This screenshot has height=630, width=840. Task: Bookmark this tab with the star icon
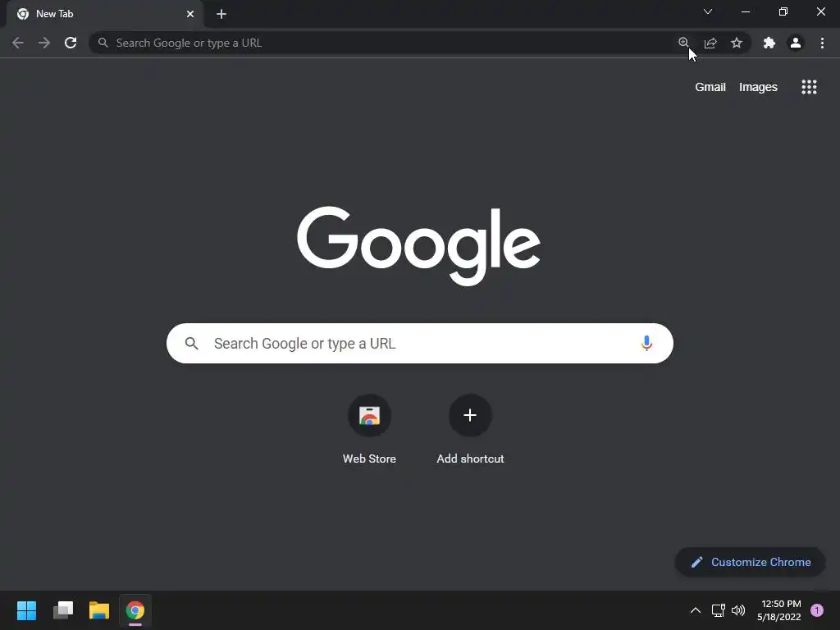coord(737,43)
